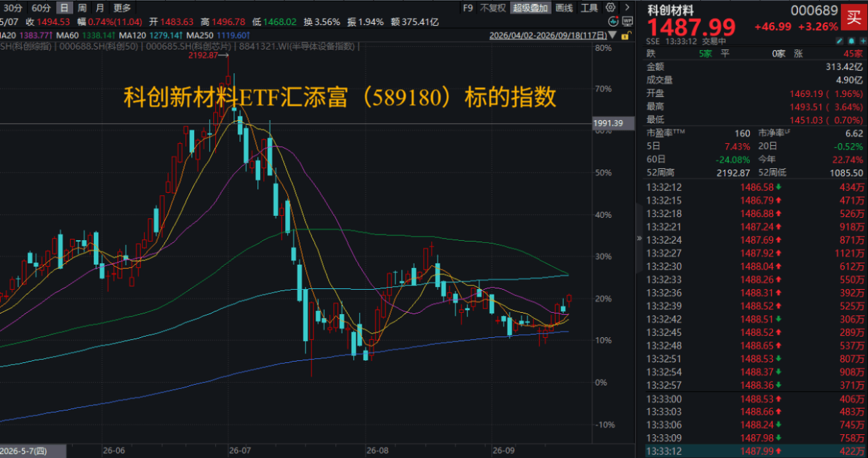Click the 52周高 value 2192.87
Viewport: 868px width, 458px height.
tap(733, 173)
